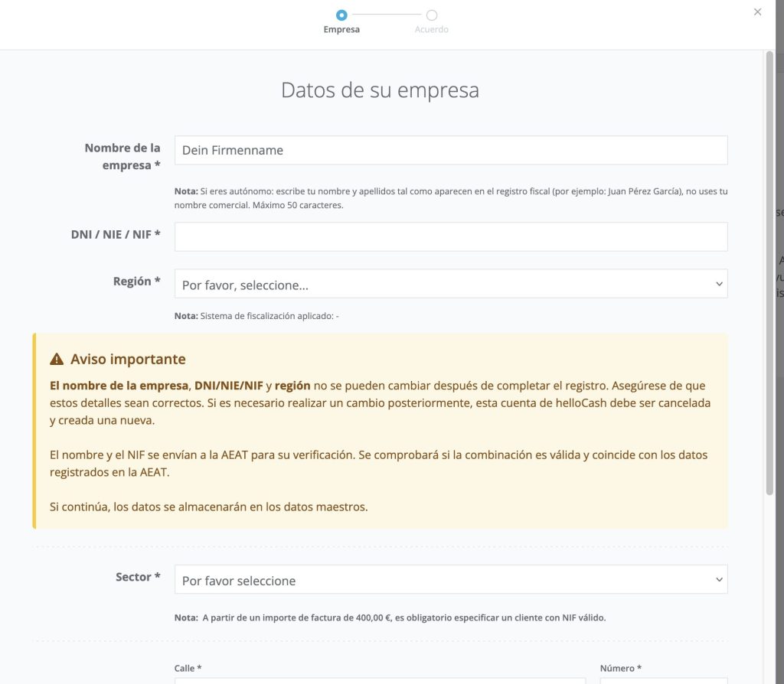Viewport: 784px width, 684px height.
Task: Click the 'DNI / NIE / NIF *' label
Action: coord(116,234)
